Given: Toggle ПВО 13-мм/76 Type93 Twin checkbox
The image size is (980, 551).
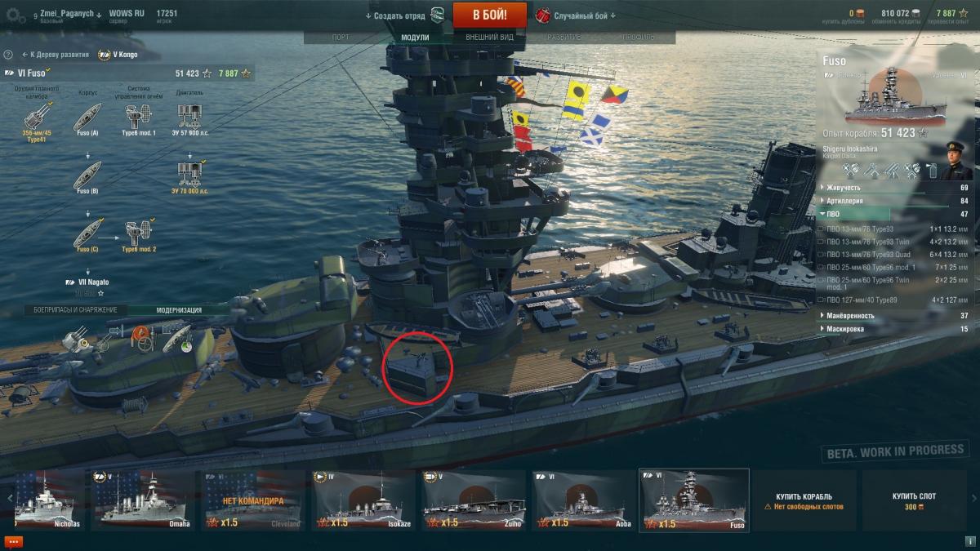Looking at the screenshot, I should click(x=822, y=242).
